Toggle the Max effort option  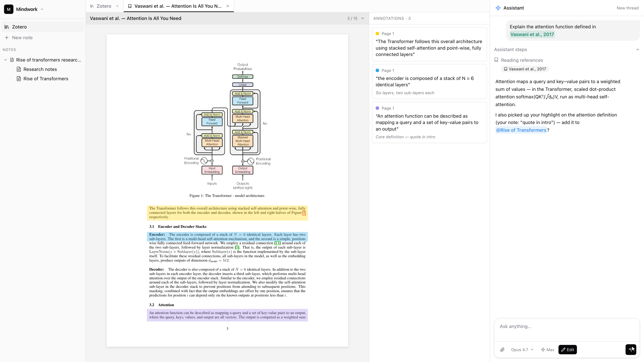click(x=548, y=349)
